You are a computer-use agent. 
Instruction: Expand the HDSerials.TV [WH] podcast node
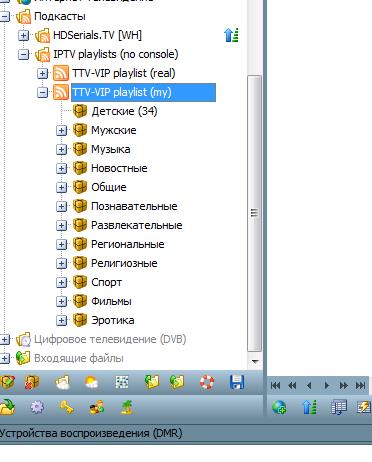click(23, 35)
